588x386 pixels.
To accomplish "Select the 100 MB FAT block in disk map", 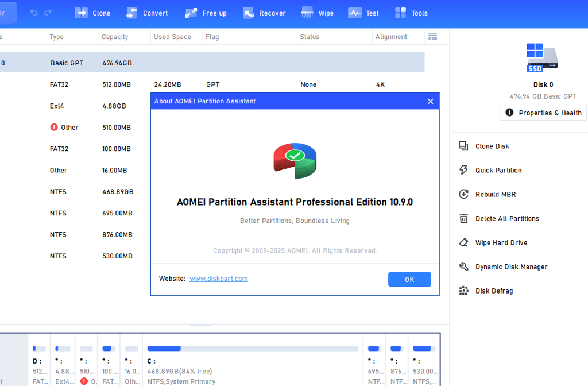I will (x=109, y=360).
